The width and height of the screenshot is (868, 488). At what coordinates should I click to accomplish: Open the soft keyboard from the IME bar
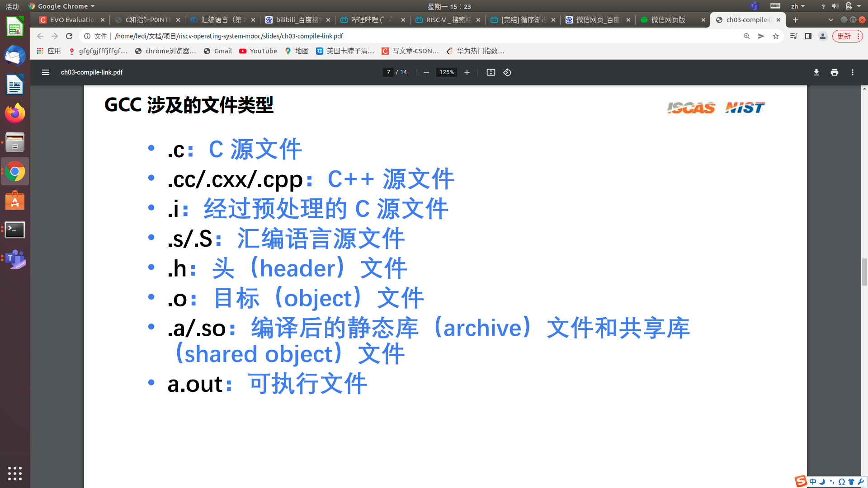point(841,482)
